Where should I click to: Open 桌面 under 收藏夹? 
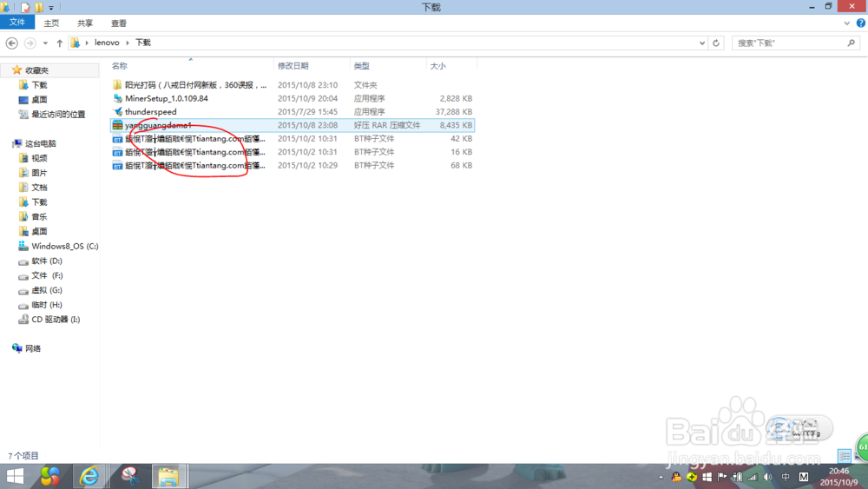(x=39, y=100)
